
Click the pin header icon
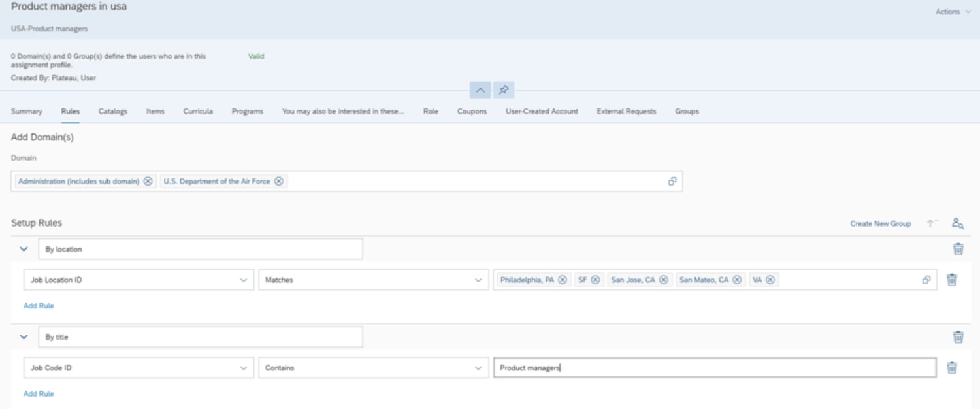pyautogui.click(x=504, y=90)
